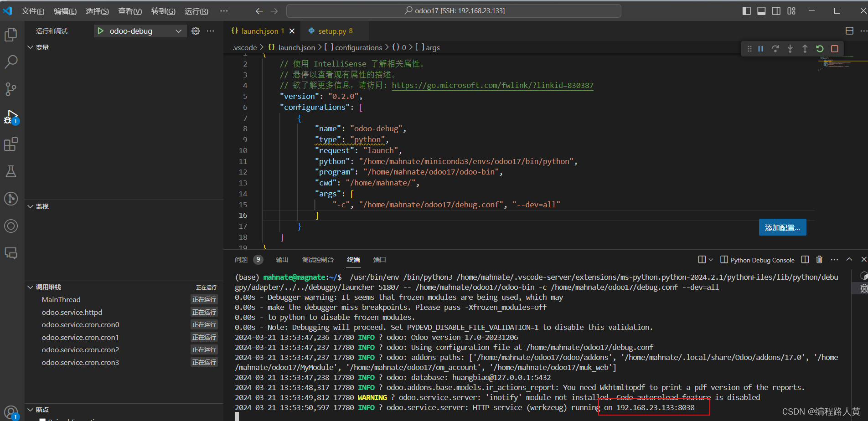868x421 pixels.
Task: Kill the terminal with the trash icon
Action: [819, 260]
